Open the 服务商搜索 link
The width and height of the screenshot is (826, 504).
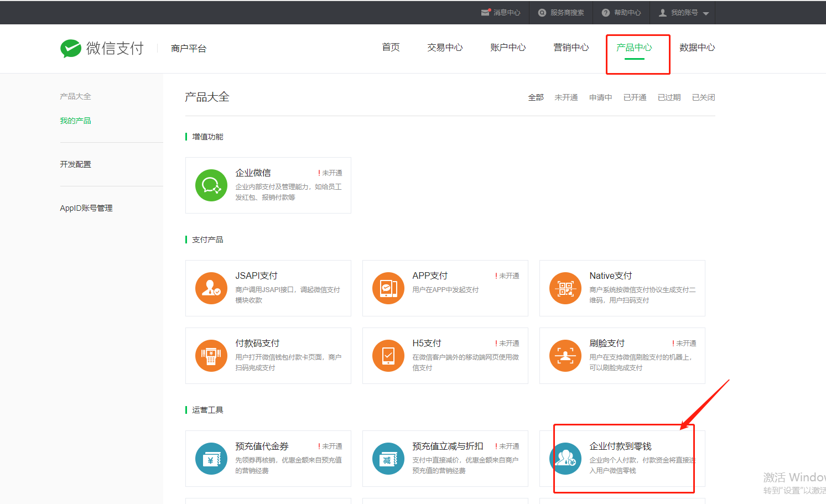pyautogui.click(x=567, y=12)
